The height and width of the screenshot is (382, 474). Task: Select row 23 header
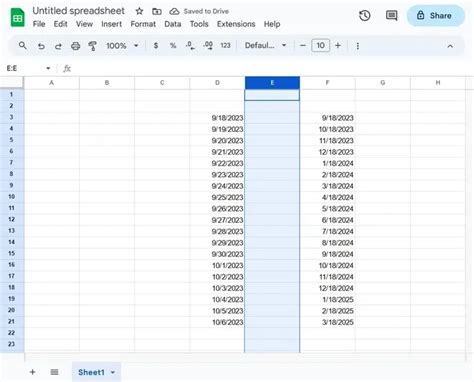click(12, 344)
